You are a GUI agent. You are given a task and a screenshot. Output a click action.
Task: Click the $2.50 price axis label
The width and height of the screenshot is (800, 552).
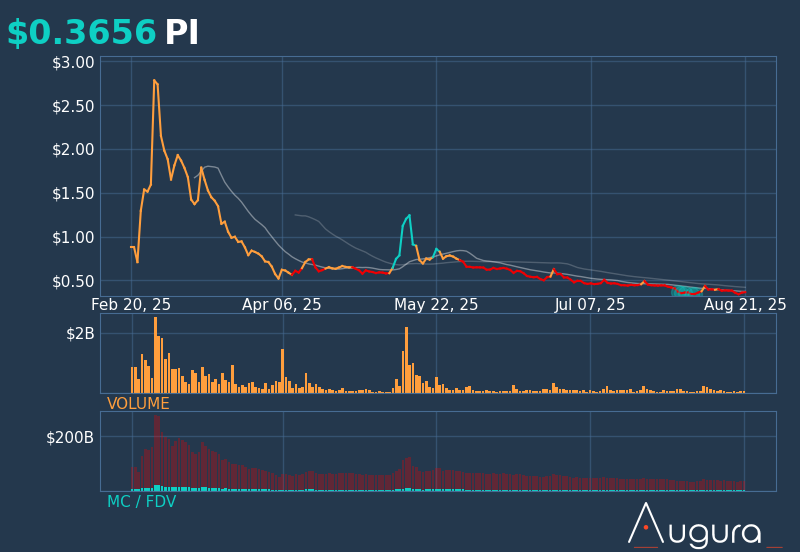(73, 107)
